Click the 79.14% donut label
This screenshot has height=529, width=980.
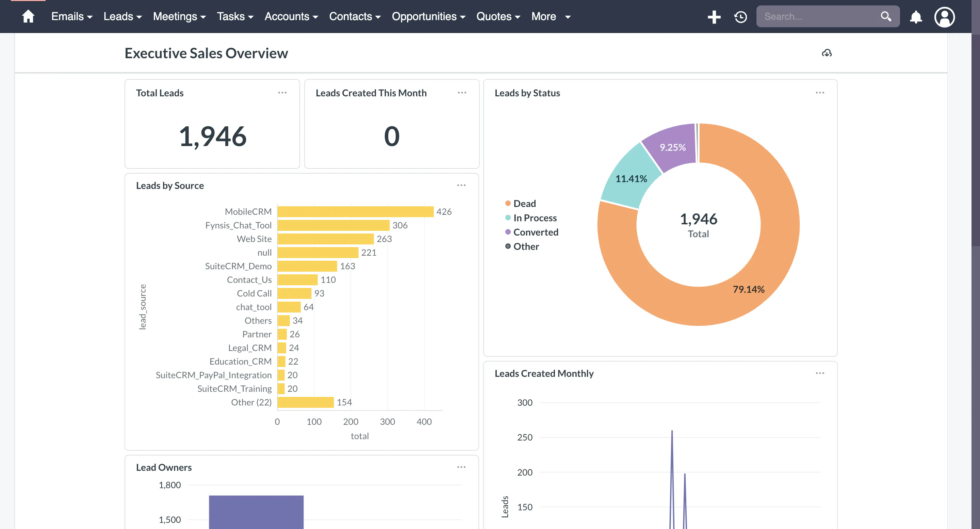[x=748, y=289]
